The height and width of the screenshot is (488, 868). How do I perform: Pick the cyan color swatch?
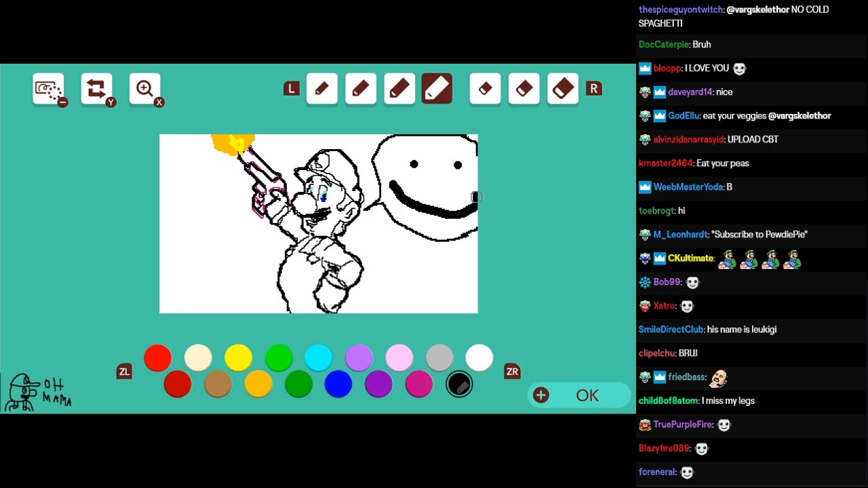pyautogui.click(x=319, y=358)
